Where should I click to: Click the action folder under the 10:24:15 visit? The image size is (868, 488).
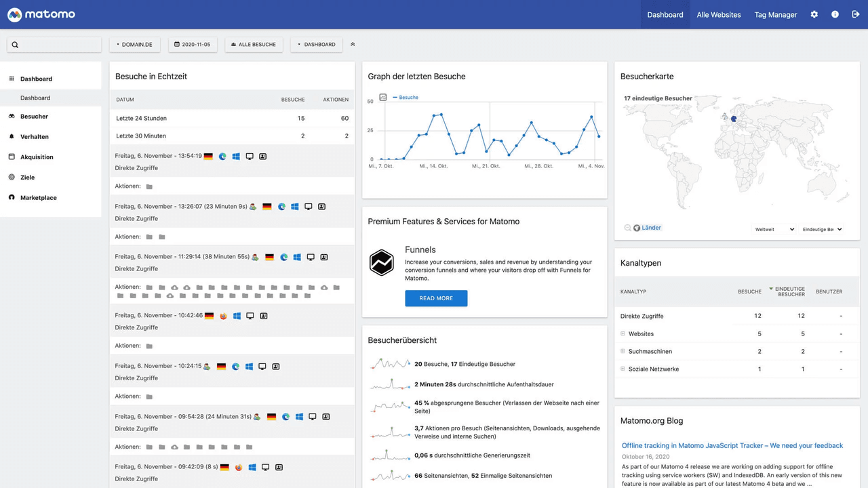149,396
